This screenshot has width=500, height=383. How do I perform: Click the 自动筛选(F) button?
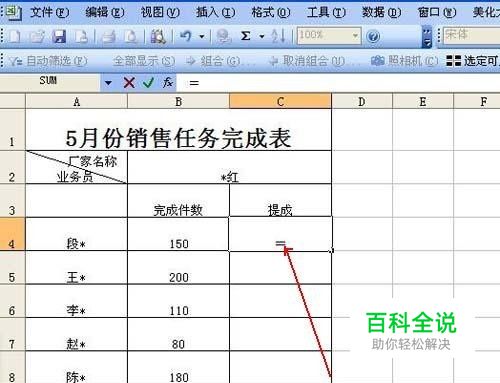tap(49, 61)
